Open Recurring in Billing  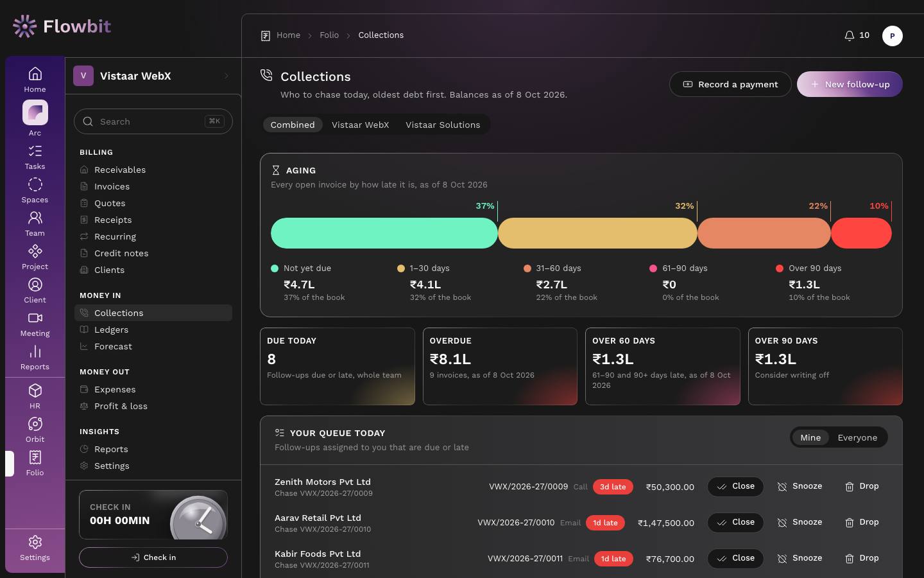pyautogui.click(x=153, y=236)
